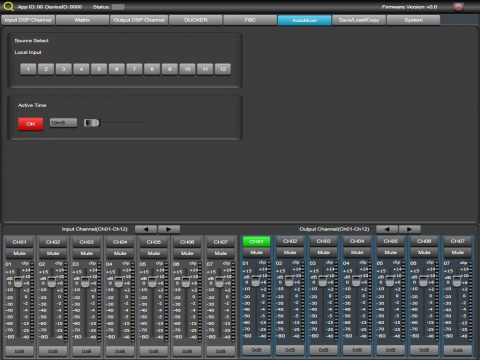Image resolution: width=480 pixels, height=360 pixels.
Task: Show previous input channels with left arrow
Action: 146,229
